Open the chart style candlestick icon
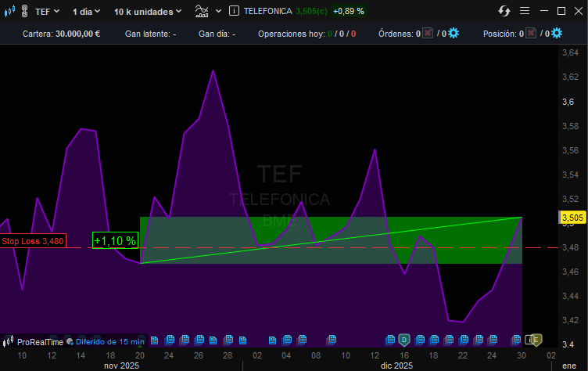Viewport: 588px width, 371px height. point(9,11)
